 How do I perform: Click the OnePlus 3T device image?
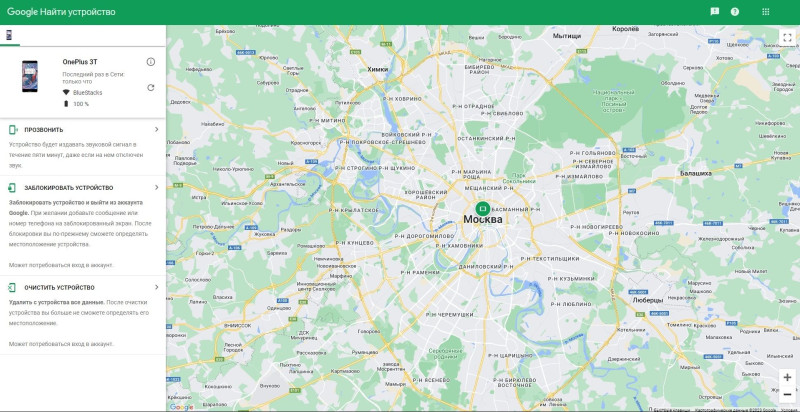pos(30,76)
